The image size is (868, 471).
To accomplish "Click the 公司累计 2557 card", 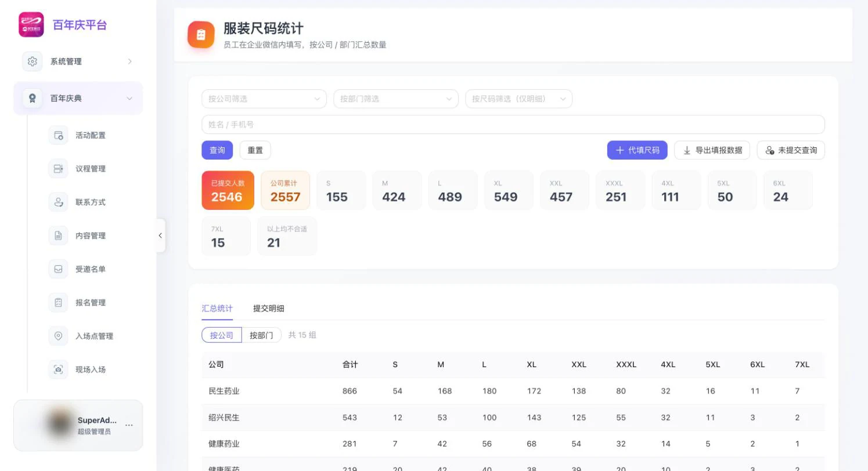I will (286, 190).
